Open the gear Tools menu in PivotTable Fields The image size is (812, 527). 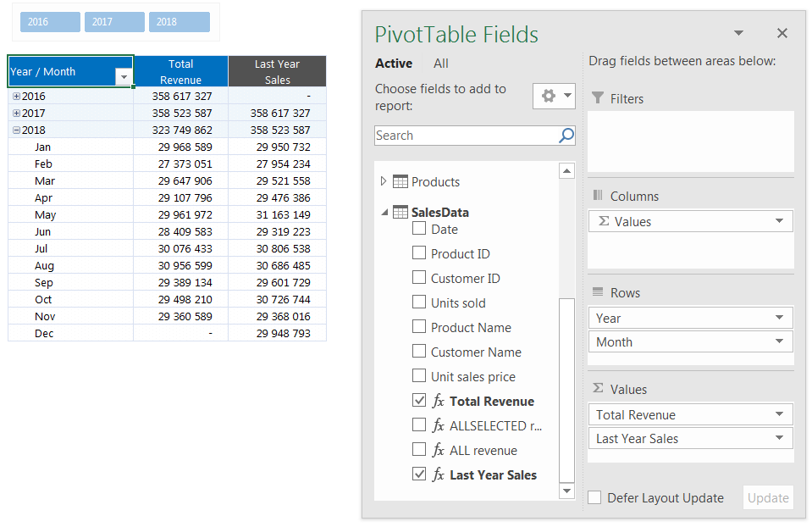point(554,96)
